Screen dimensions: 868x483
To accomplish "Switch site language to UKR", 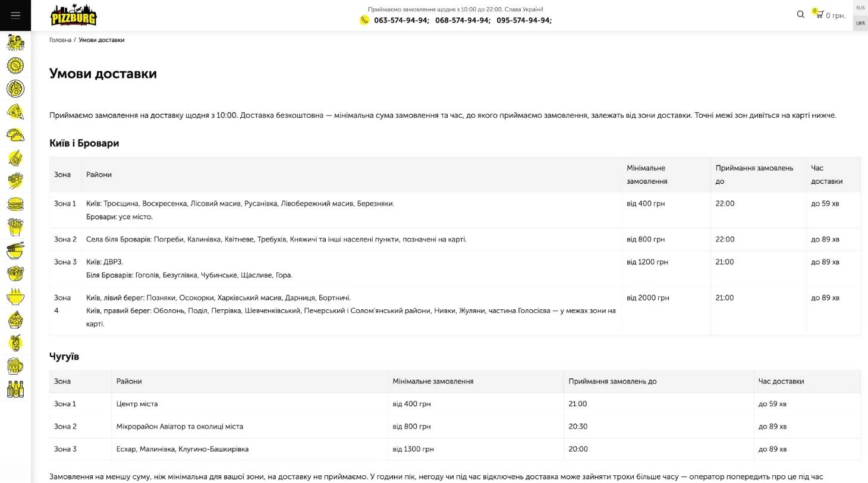I will point(860,23).
